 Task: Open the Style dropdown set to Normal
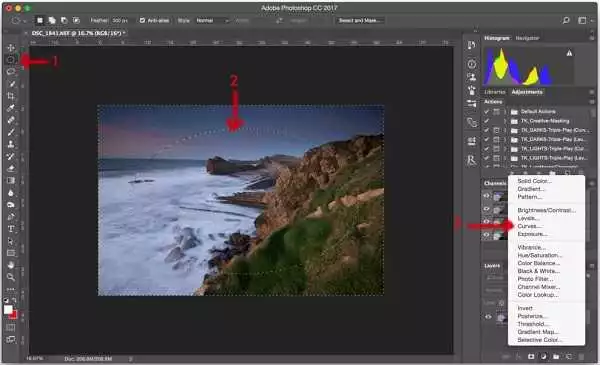(x=212, y=20)
